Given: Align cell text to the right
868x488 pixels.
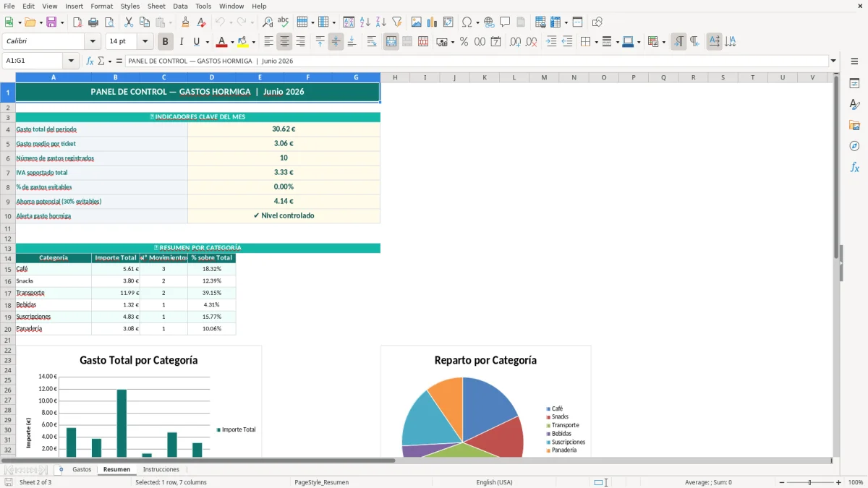Looking at the screenshot, I should (300, 42).
